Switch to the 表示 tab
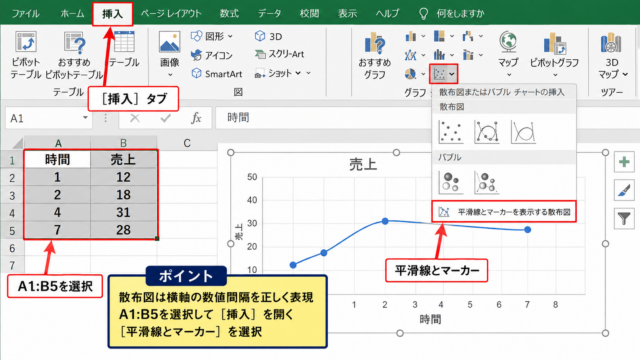This screenshot has width=640, height=360. pyautogui.click(x=347, y=13)
